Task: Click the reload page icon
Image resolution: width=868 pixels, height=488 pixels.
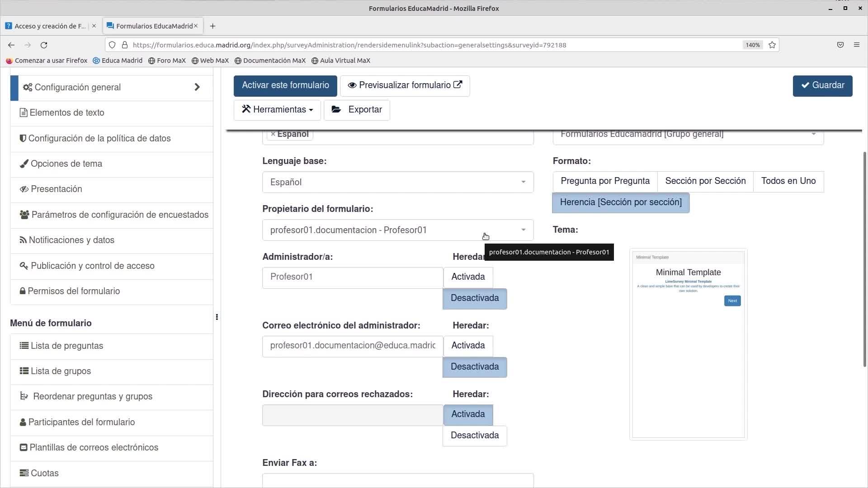Action: pyautogui.click(x=44, y=45)
